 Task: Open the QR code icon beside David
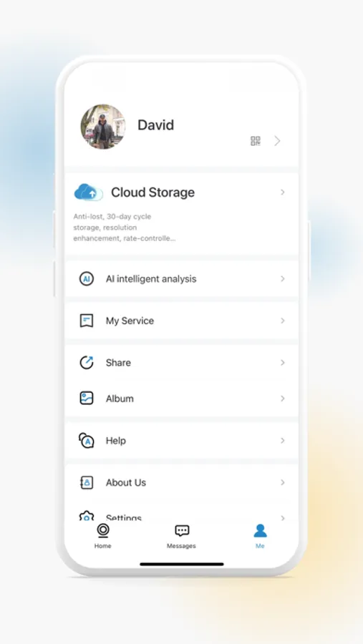pos(256,141)
